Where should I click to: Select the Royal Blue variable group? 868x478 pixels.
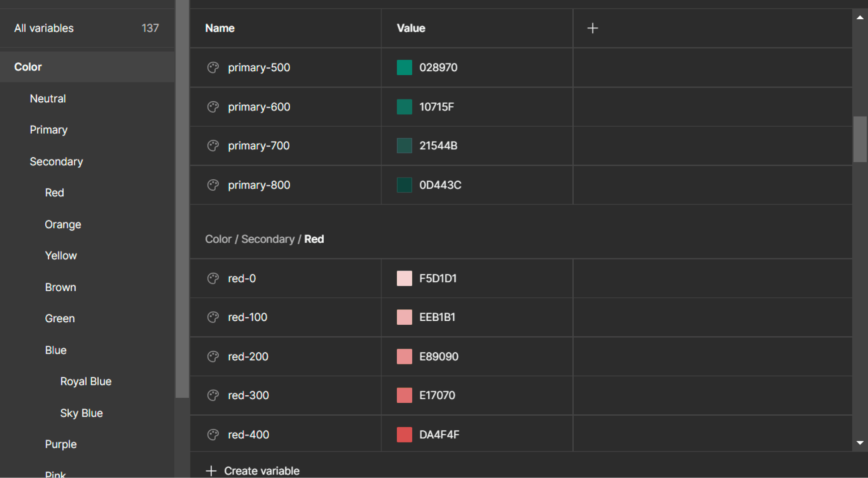[x=86, y=381]
